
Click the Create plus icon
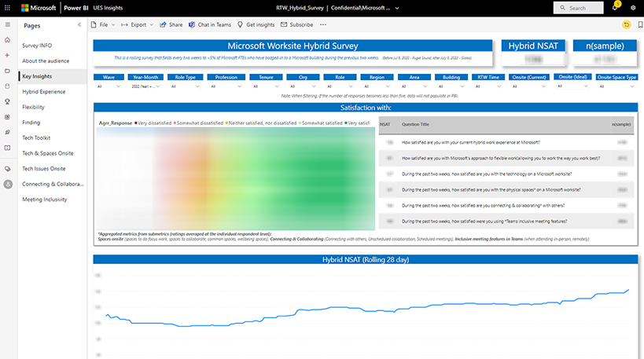(7, 56)
